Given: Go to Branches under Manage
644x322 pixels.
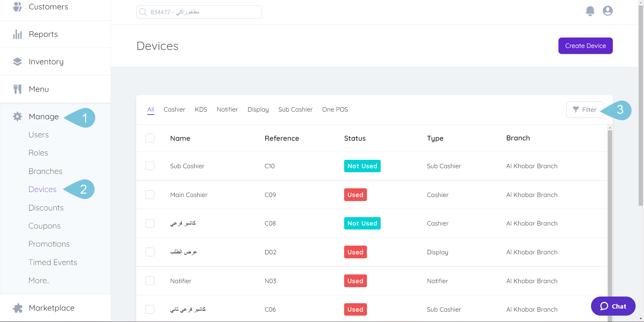Looking at the screenshot, I should (45, 171).
